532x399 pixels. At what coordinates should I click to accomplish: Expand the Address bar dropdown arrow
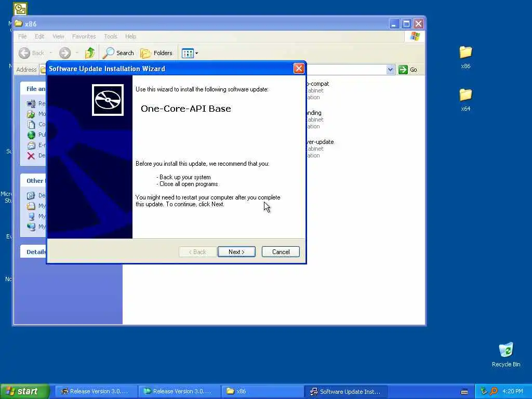(x=390, y=70)
